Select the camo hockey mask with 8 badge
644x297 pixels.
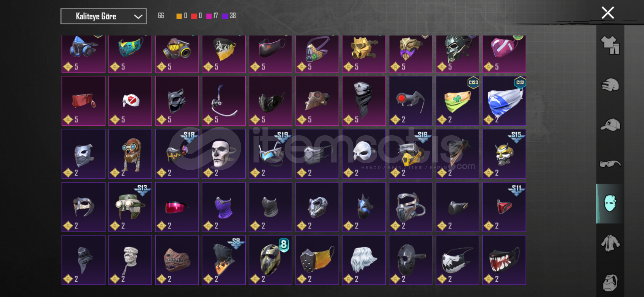(270, 260)
